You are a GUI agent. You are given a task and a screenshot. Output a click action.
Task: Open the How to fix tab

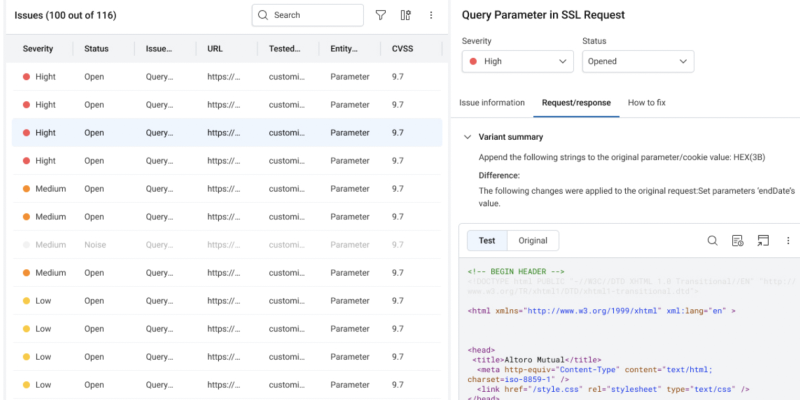coord(647,103)
